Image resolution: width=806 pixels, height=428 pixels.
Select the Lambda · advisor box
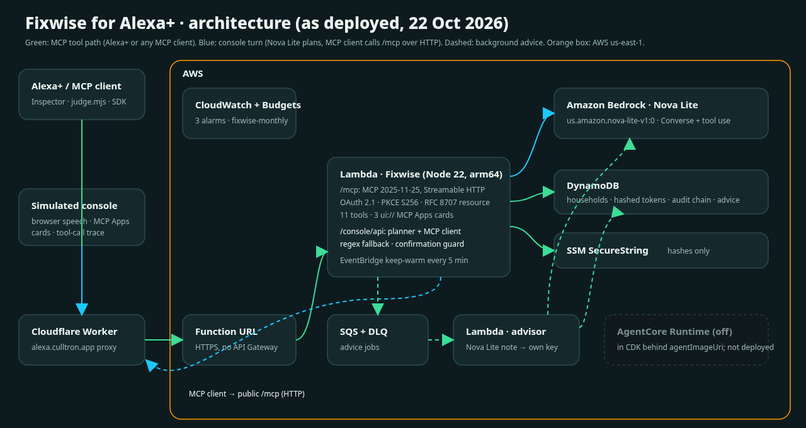coord(516,340)
